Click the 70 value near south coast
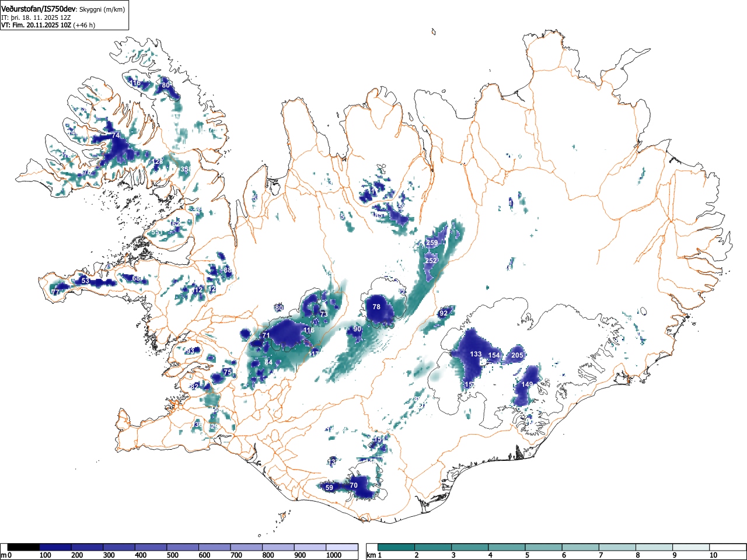Screen dimensions: 747x560 (354, 485)
